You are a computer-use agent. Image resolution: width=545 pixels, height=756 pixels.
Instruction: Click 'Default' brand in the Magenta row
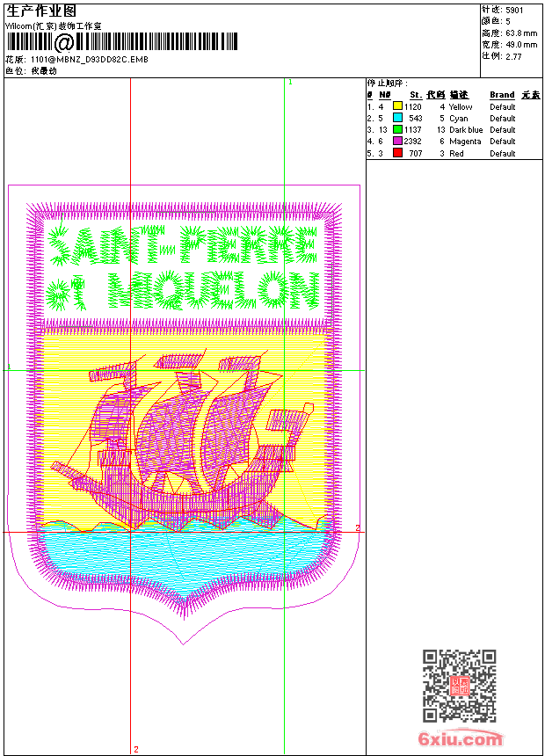(502, 142)
